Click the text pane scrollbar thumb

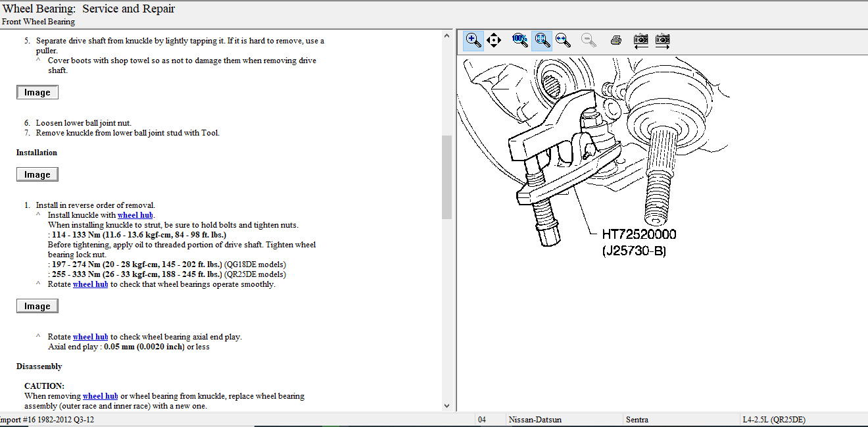click(447, 177)
